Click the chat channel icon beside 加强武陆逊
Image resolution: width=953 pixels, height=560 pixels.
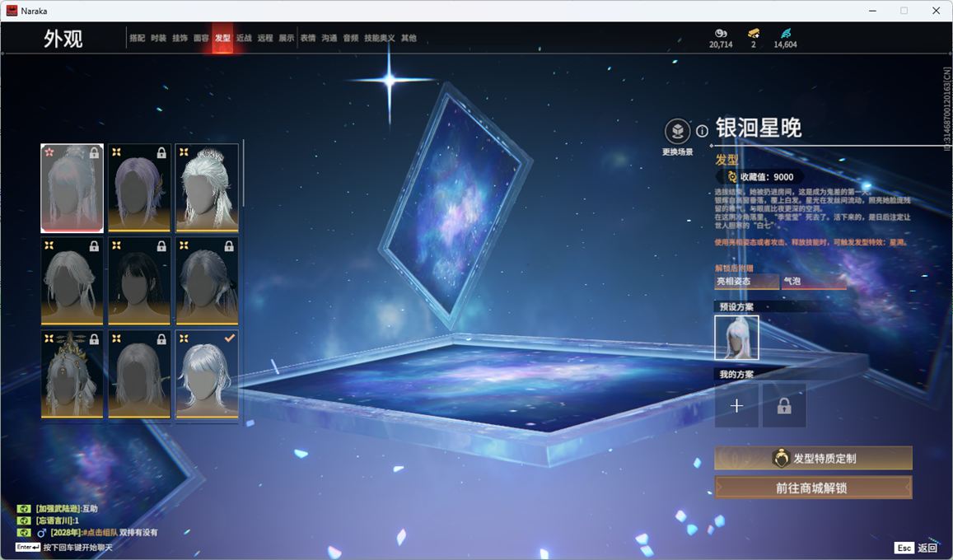tap(24, 509)
